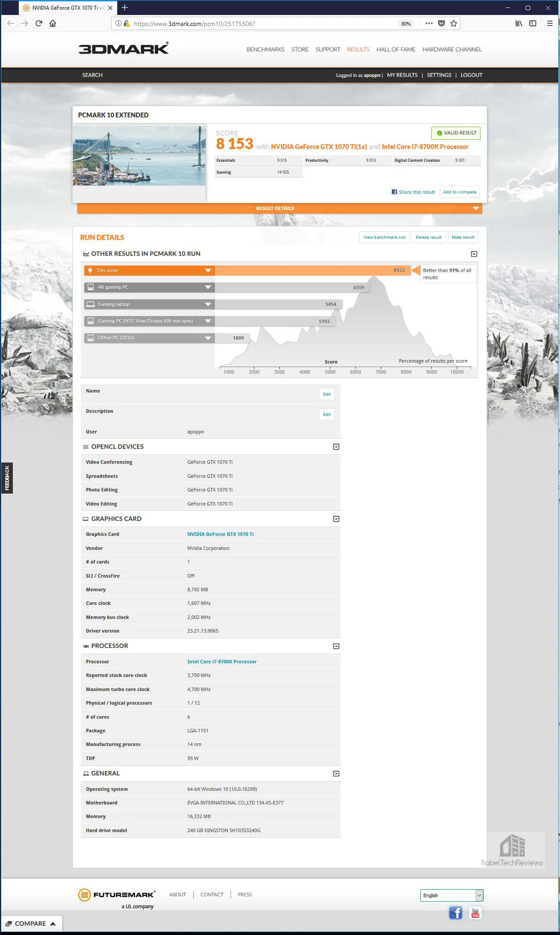Click SEARCH in the dark bar
Viewport: 560px width, 935px height.
coord(92,75)
